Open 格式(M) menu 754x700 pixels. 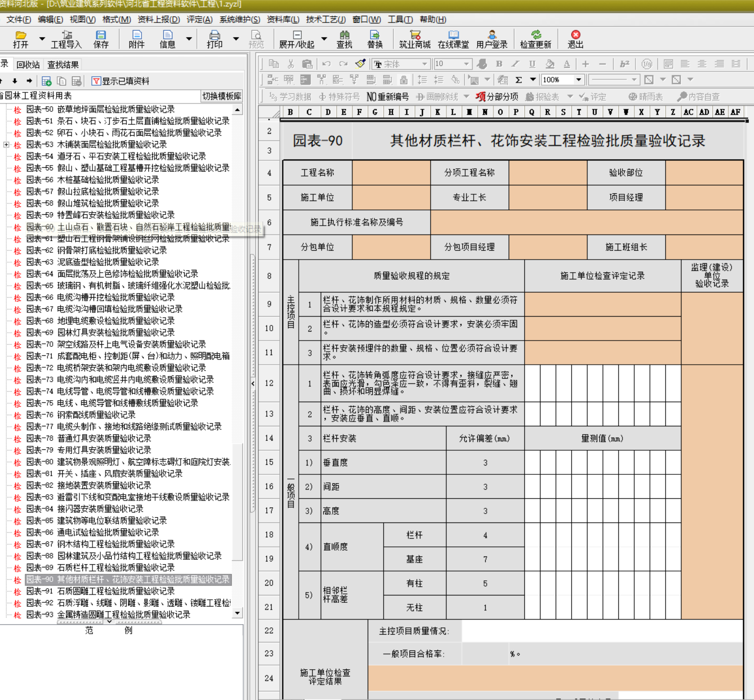coord(116,19)
